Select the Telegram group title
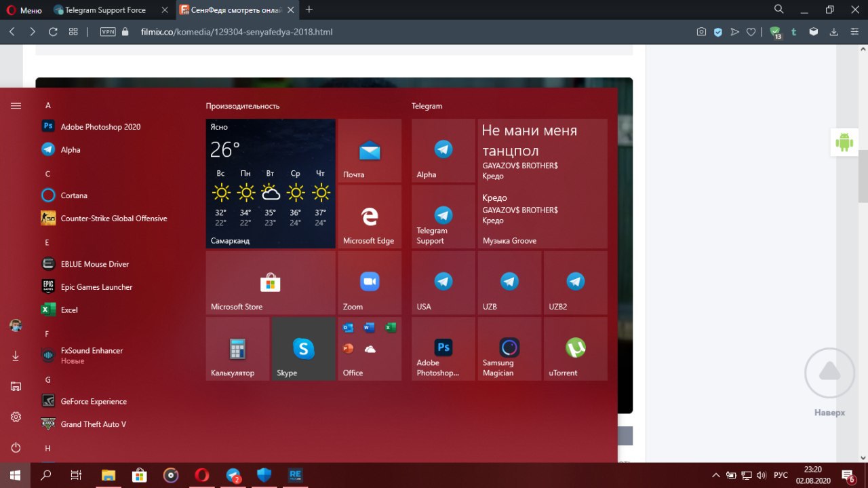The height and width of the screenshot is (488, 868). pyautogui.click(x=427, y=106)
